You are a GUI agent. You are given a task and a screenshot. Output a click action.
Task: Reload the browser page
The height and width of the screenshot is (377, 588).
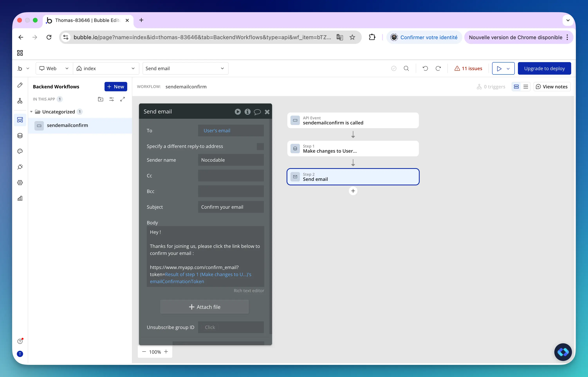pyautogui.click(x=49, y=37)
